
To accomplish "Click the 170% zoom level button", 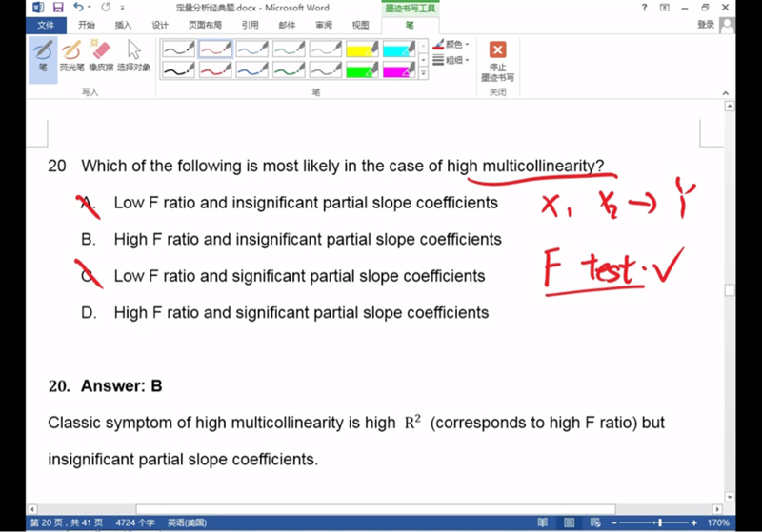I will click(717, 523).
